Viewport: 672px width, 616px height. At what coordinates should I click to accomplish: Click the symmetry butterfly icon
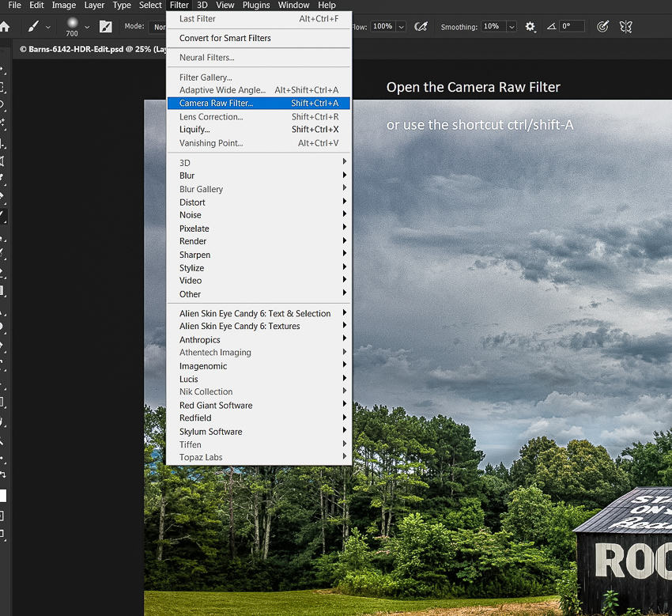625,27
